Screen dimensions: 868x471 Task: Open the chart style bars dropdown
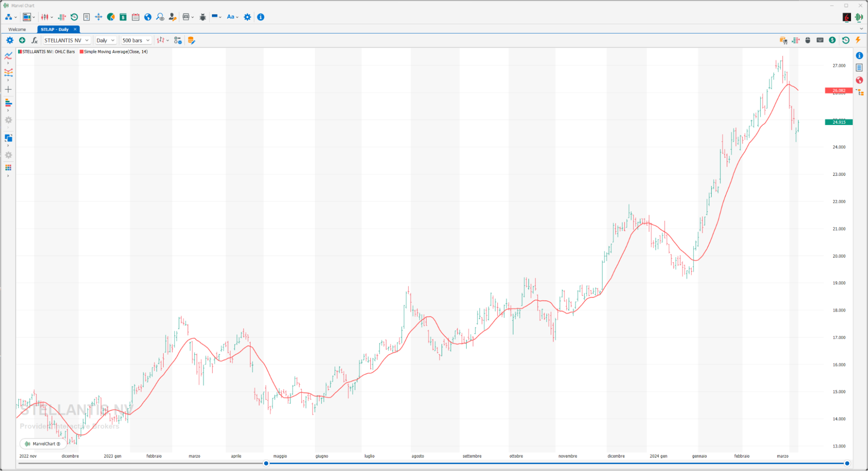tap(163, 40)
